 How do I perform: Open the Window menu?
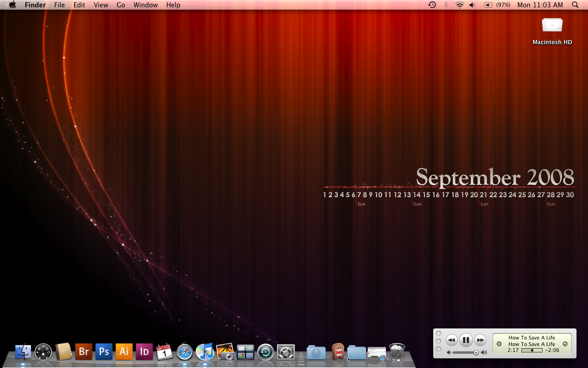coord(146,5)
